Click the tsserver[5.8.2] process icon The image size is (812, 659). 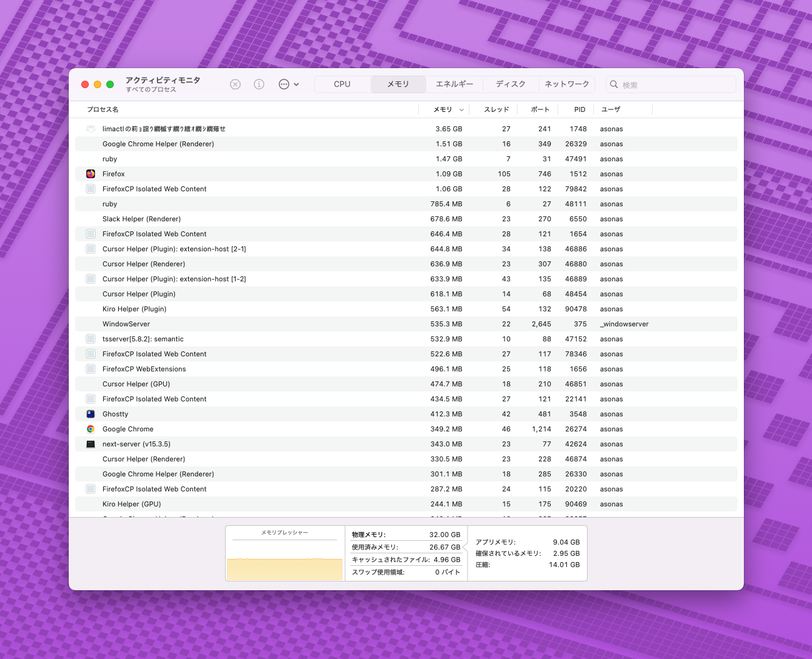[91, 339]
